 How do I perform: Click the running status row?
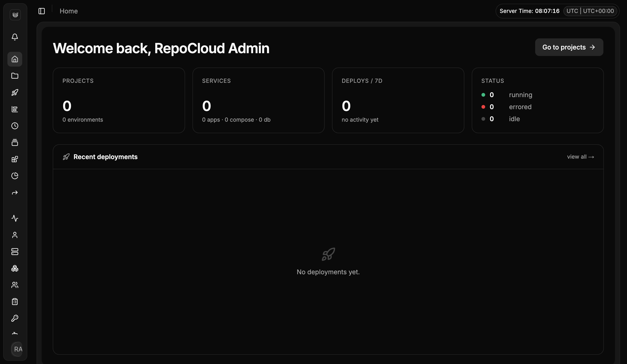pos(507,95)
